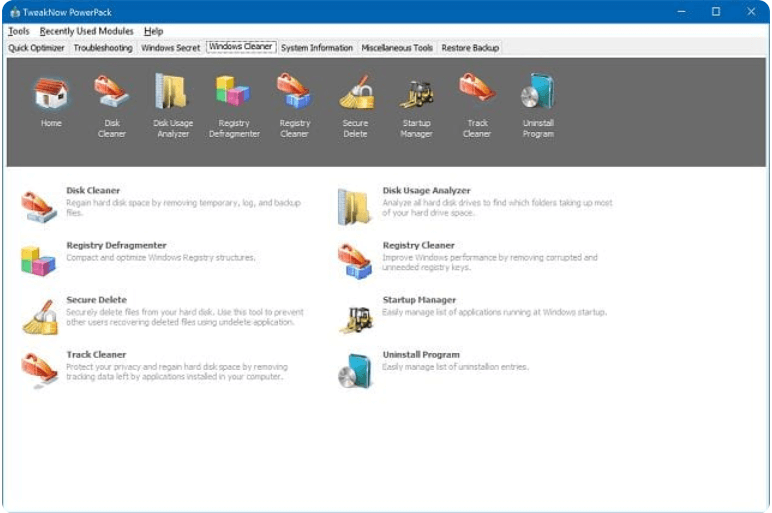
Task: Click the Track Cleaner toolbar icon
Action: [x=477, y=94]
